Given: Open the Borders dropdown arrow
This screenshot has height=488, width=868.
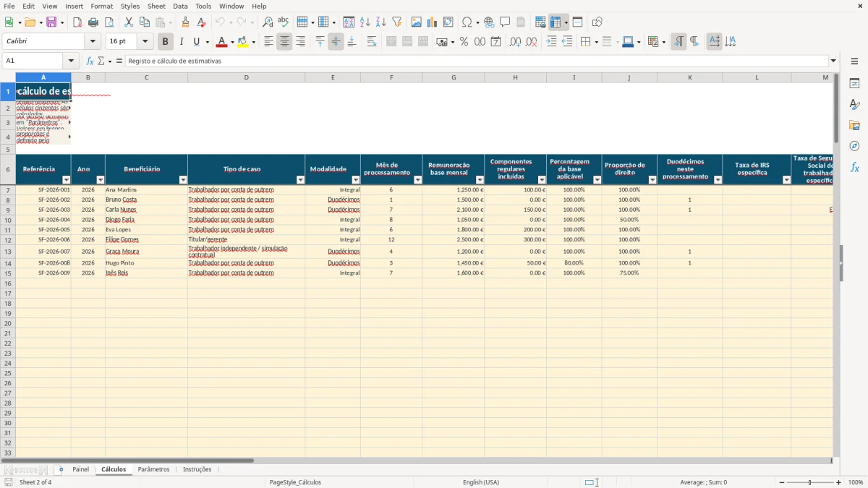Looking at the screenshot, I should pyautogui.click(x=597, y=42).
